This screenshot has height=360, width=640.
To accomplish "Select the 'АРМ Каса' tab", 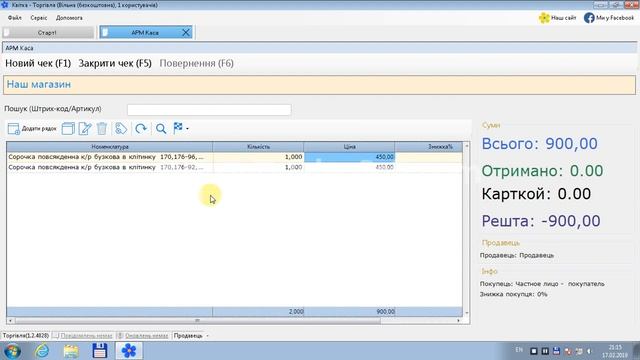I will click(x=145, y=33).
